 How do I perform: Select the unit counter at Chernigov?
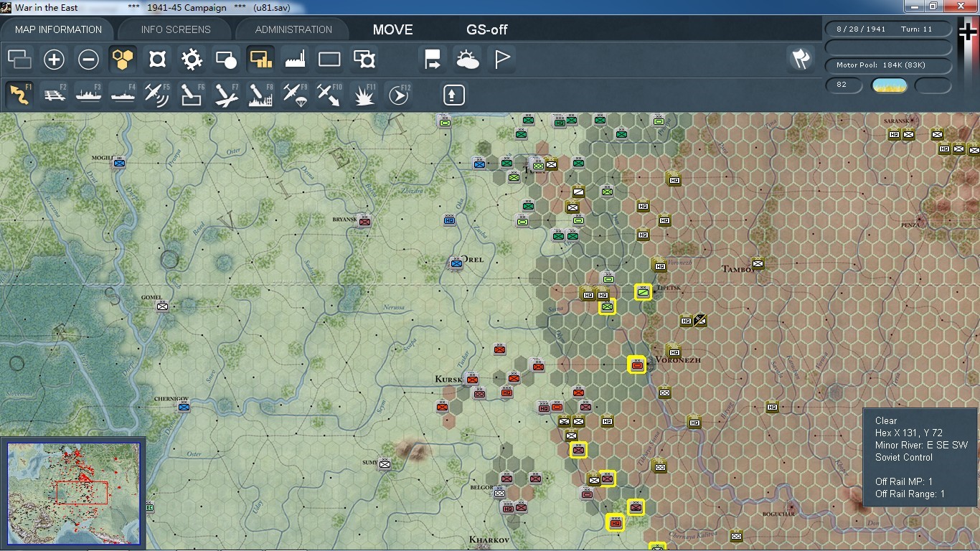pyautogui.click(x=184, y=406)
